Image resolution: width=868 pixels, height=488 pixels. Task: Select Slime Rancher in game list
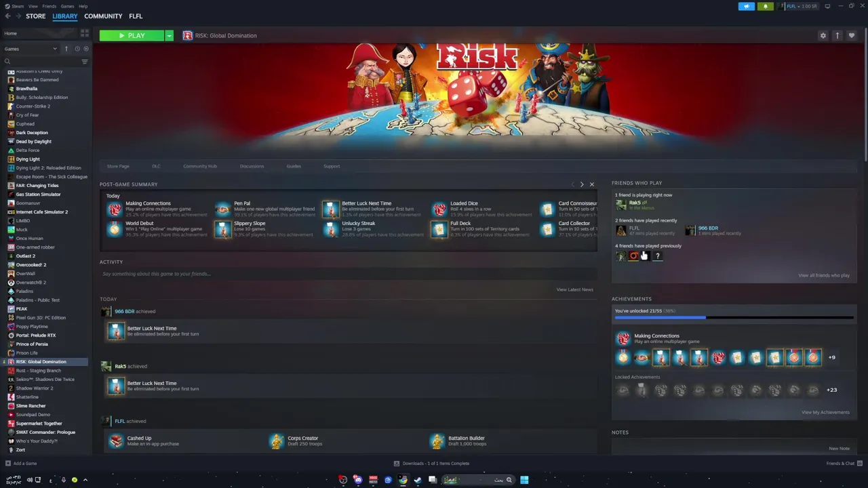click(31, 406)
